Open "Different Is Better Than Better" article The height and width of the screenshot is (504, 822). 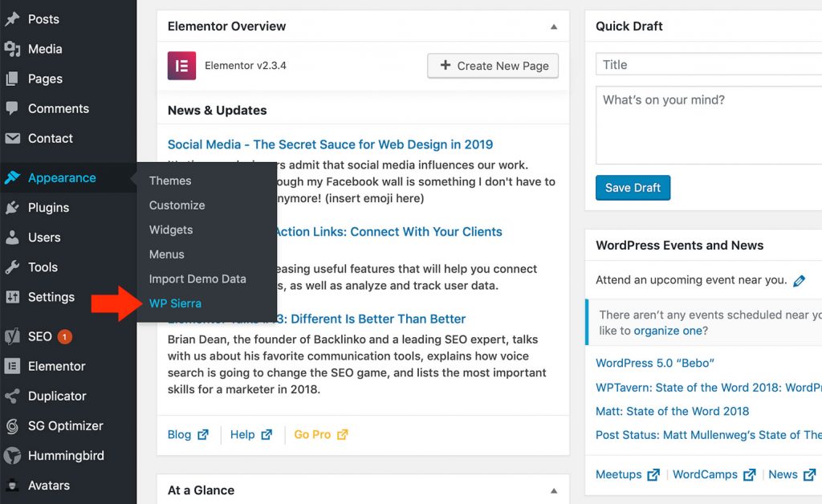click(378, 319)
